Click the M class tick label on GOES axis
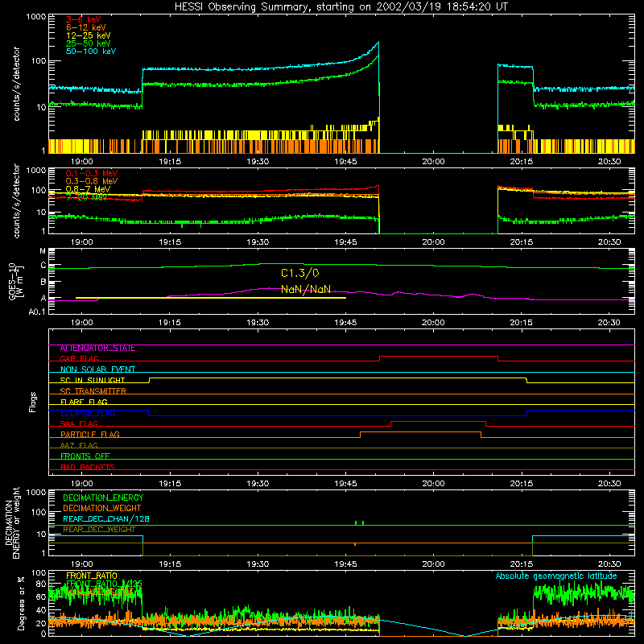The width and height of the screenshot is (644, 644). [43, 251]
